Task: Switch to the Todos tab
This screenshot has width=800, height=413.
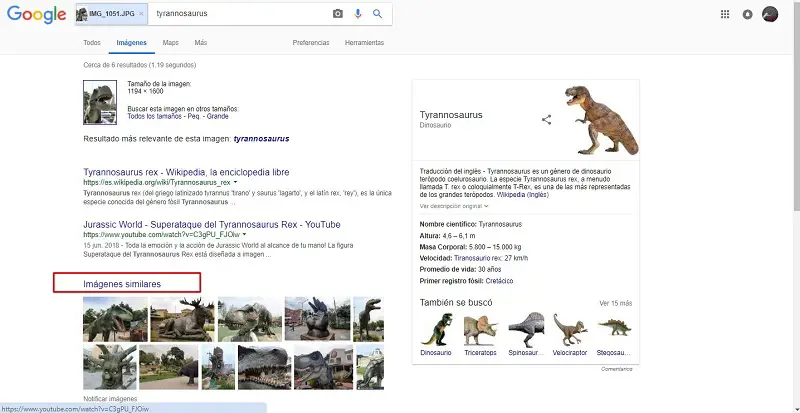Action: point(92,43)
